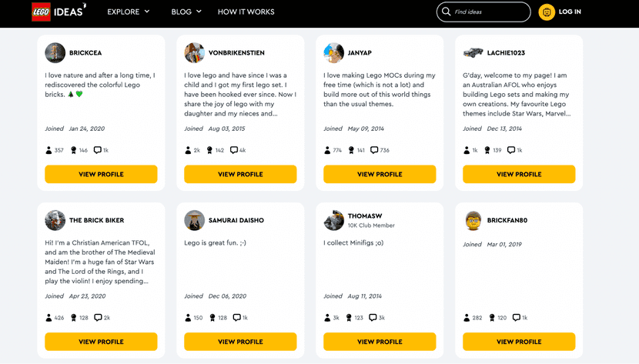Viewport: 639px width, 364px height.
Task: Click the LEGO Ideas logo
Action: 59,12
